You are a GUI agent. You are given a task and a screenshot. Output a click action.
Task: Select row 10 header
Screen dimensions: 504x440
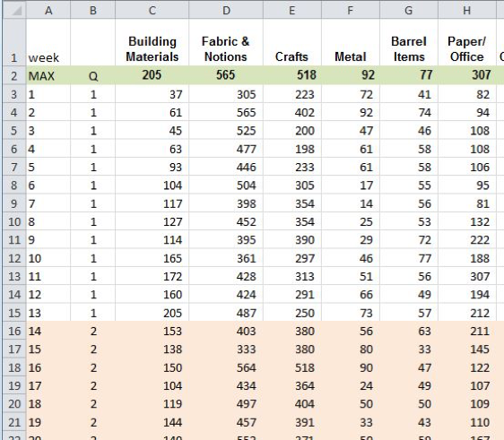coord(14,221)
